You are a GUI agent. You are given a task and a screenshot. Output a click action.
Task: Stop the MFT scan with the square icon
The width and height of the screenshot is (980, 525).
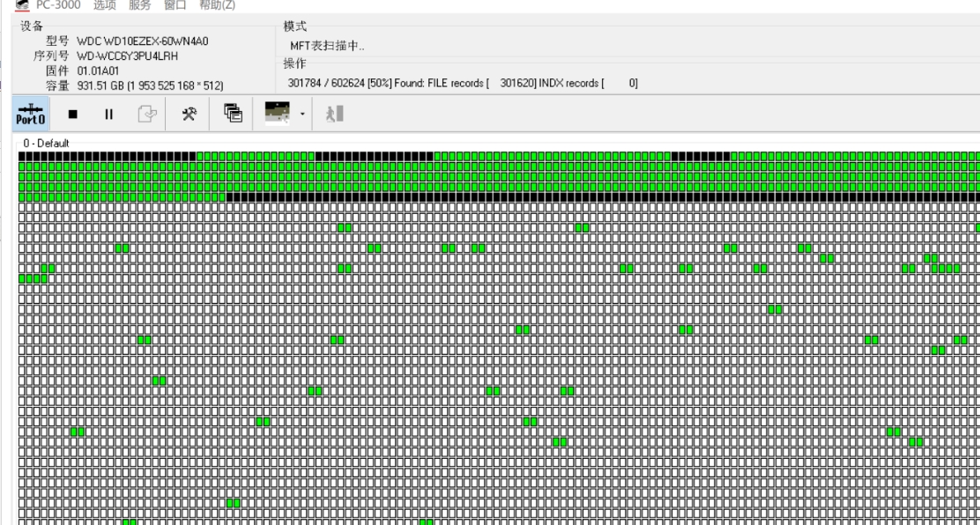point(72,114)
